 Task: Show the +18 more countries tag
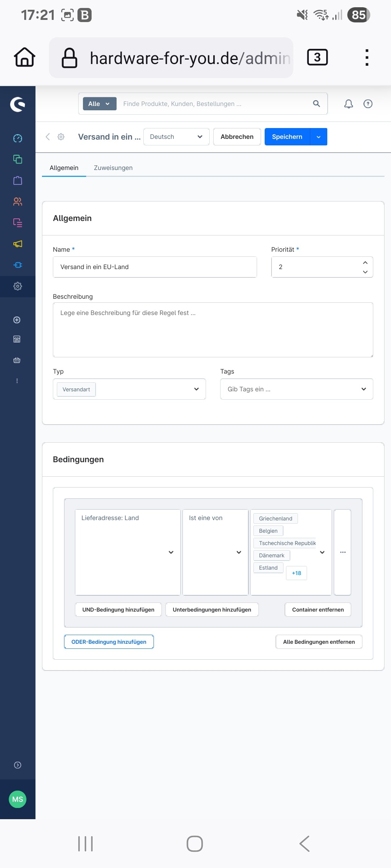pos(297,573)
